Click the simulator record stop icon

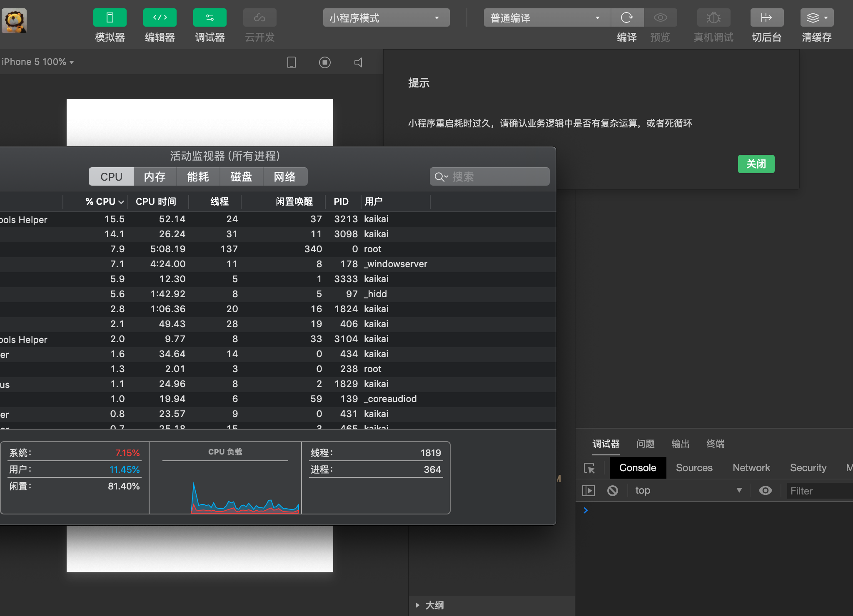[325, 62]
